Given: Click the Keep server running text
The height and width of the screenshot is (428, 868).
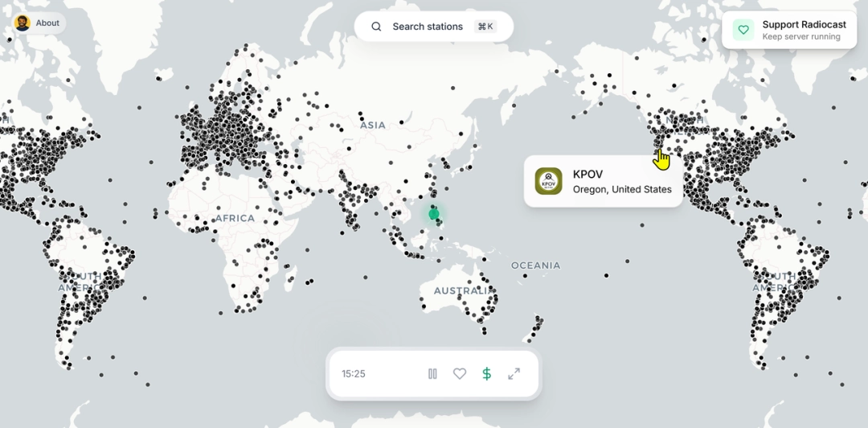Looking at the screenshot, I should pos(801,36).
